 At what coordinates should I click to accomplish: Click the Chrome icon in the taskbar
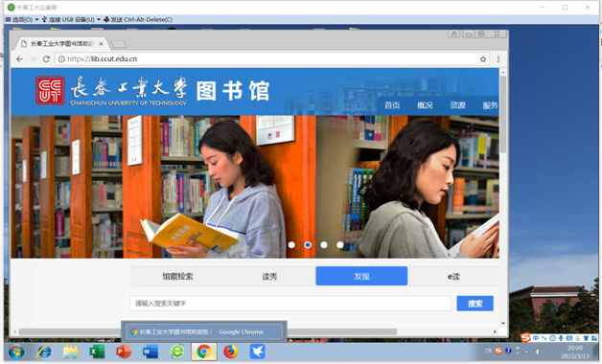pos(204,352)
